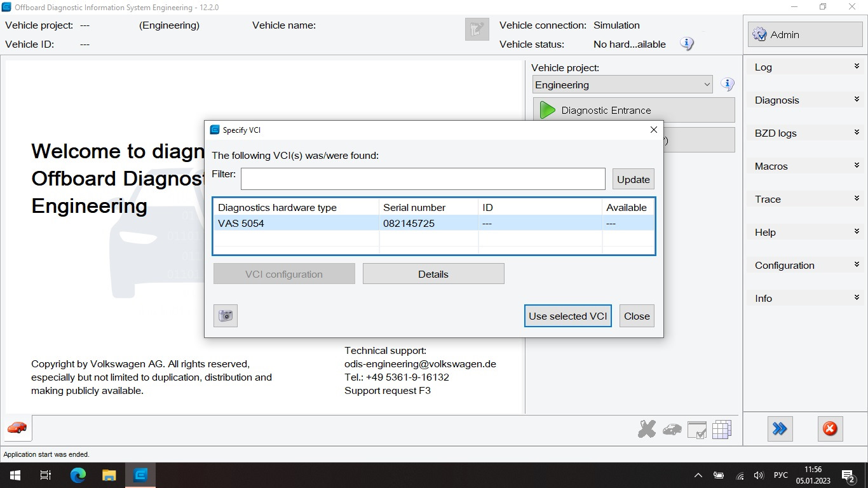This screenshot has height=488, width=868.
Task: Open Task View on the taskbar
Action: click(46, 475)
